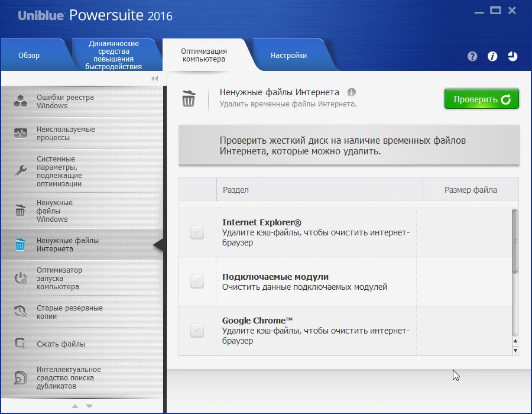This screenshot has height=414, width=532.
Task: Open Оптимизатор запуска компьютера
Action: point(82,278)
